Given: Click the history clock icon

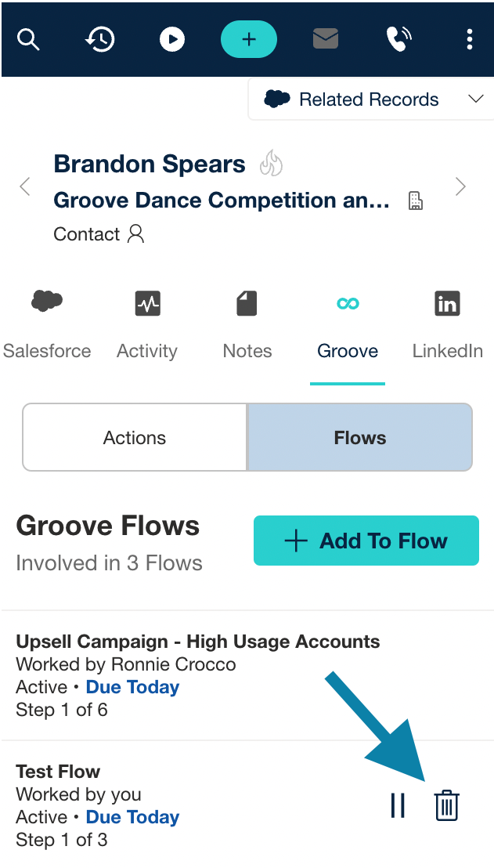Looking at the screenshot, I should tap(100, 40).
